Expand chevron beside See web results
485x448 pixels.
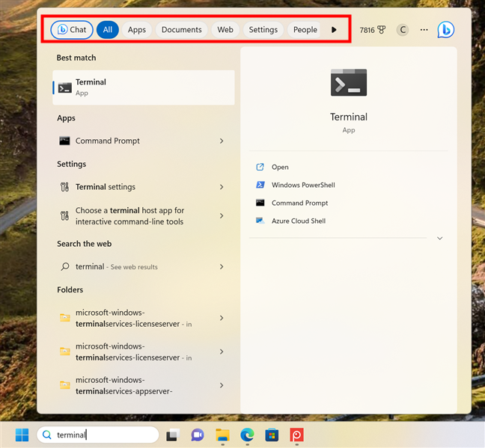(x=222, y=266)
